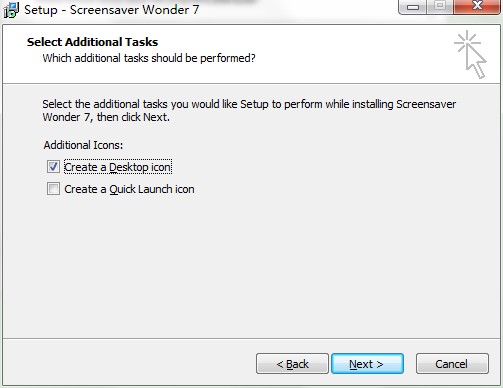The height and width of the screenshot is (388, 503).
Task: Click the 'Which additional tasks should be performed?' subtitle
Action: (x=149, y=58)
